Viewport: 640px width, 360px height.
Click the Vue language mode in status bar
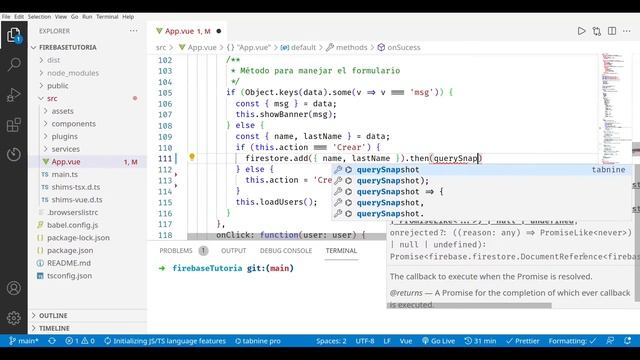[405, 341]
